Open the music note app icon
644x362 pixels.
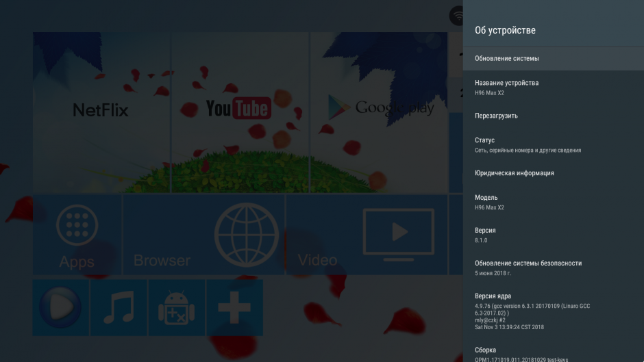click(x=119, y=307)
